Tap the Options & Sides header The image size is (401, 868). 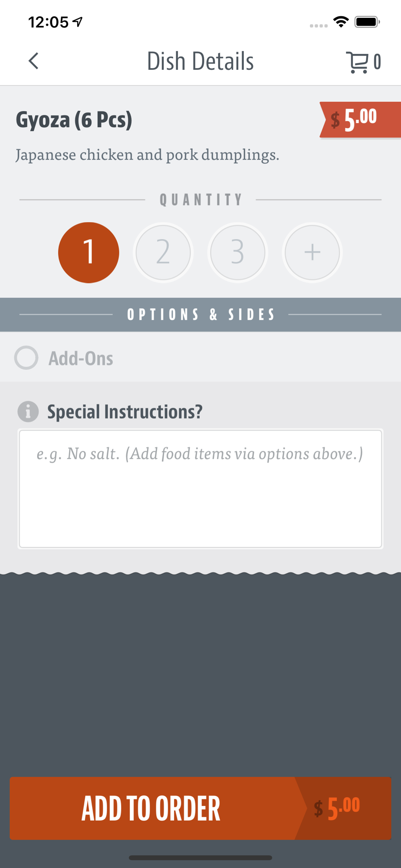click(x=200, y=315)
